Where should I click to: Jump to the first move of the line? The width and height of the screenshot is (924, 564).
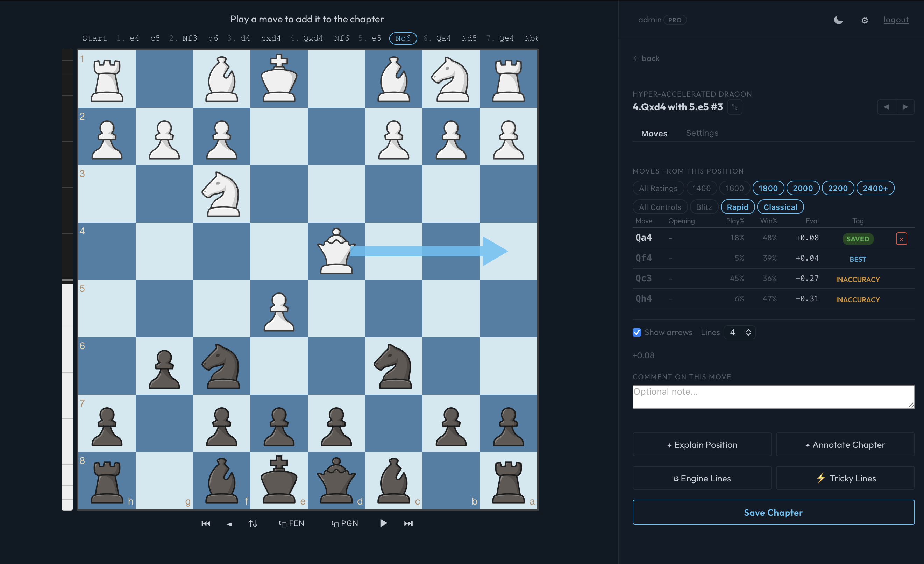coord(206,523)
